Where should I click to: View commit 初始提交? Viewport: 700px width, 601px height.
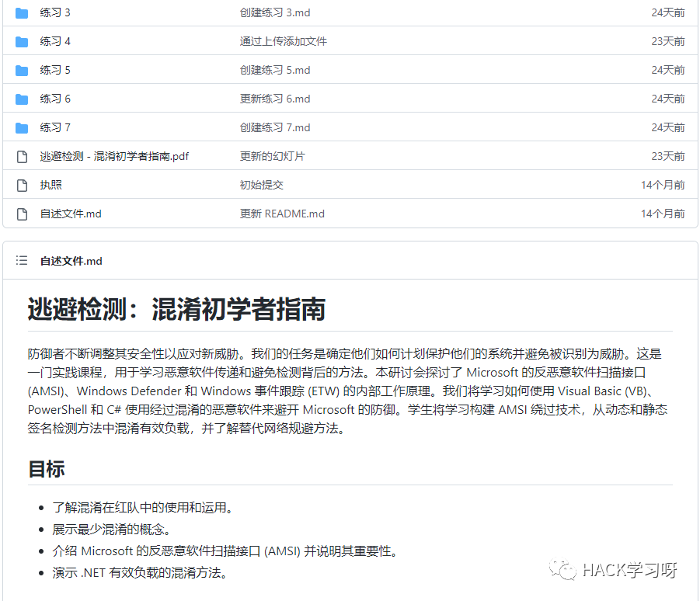point(262,185)
